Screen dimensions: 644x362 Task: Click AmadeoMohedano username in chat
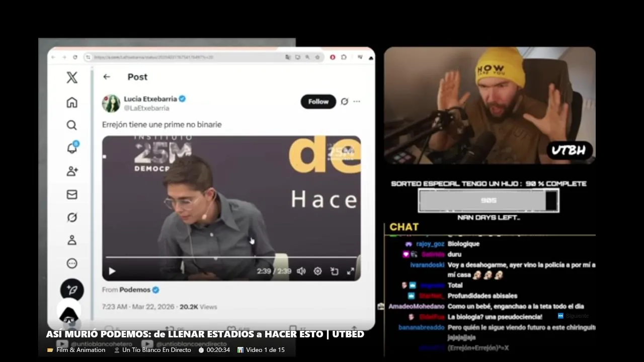pyautogui.click(x=416, y=306)
